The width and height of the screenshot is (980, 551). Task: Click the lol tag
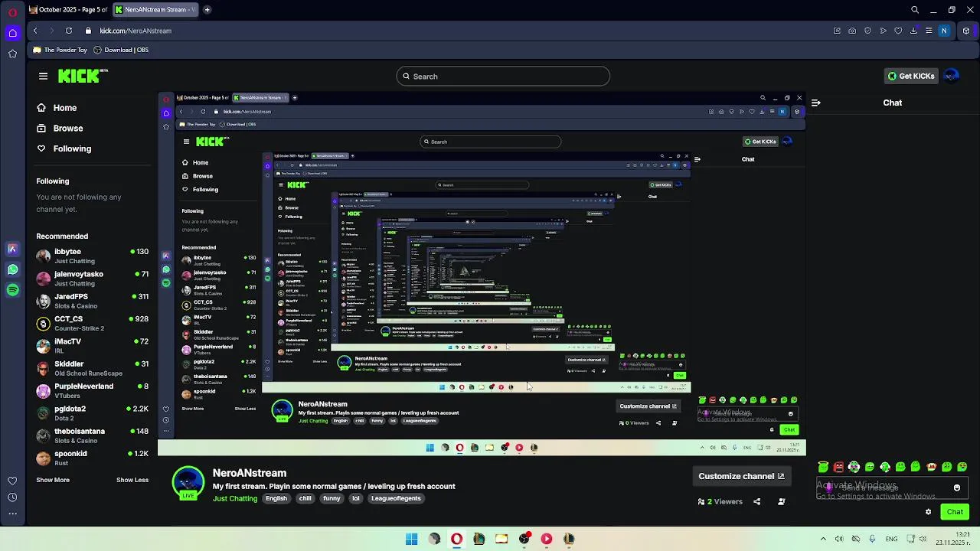[355, 498]
